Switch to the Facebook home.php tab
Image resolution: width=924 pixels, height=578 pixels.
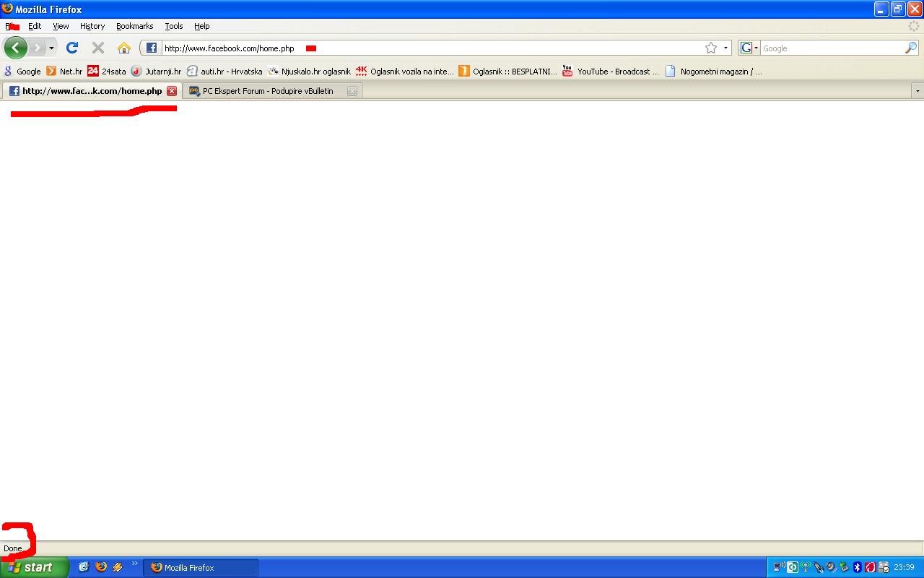[92, 91]
